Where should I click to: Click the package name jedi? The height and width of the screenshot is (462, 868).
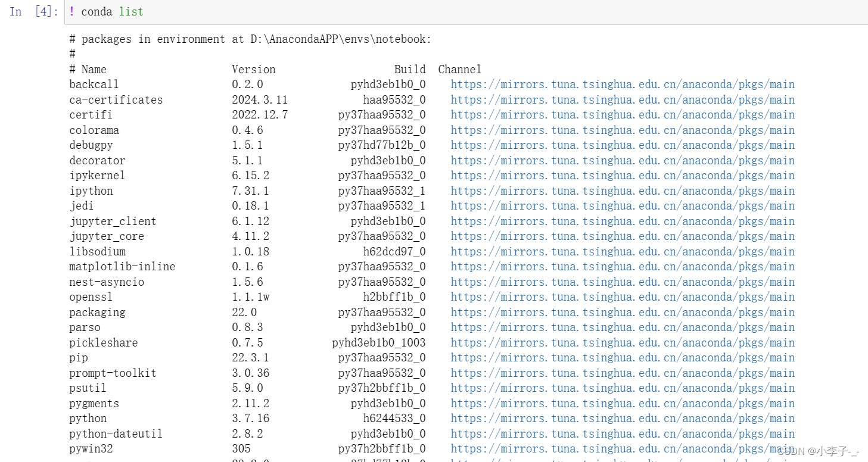[x=82, y=206]
